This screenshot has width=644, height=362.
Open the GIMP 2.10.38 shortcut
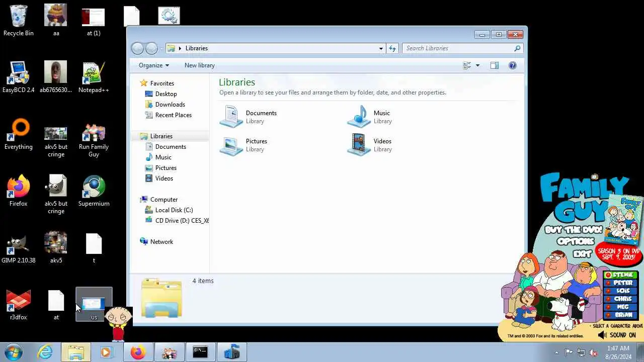click(x=19, y=247)
